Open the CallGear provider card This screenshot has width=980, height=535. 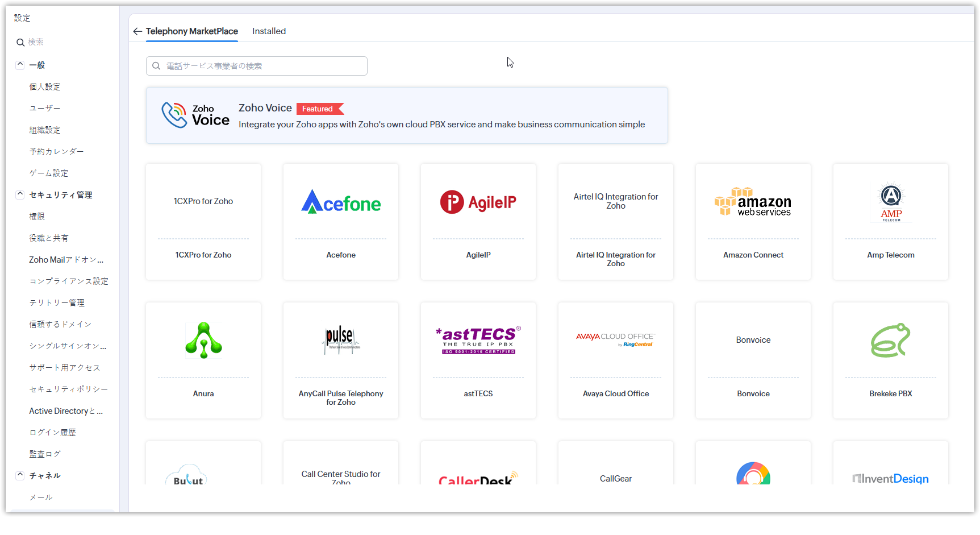tap(616, 463)
